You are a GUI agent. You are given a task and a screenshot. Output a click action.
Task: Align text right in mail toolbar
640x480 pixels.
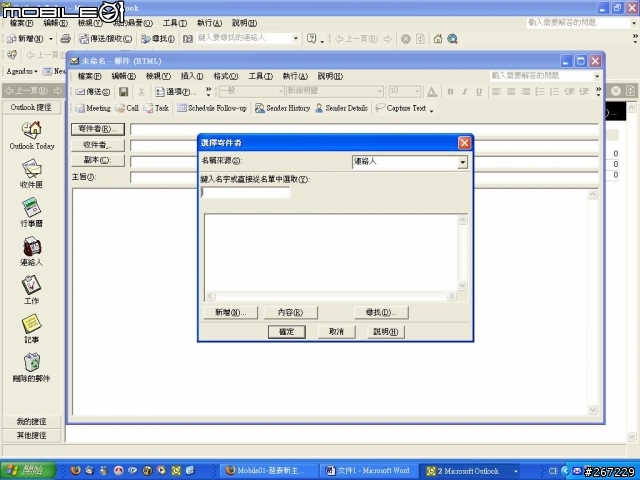526,91
